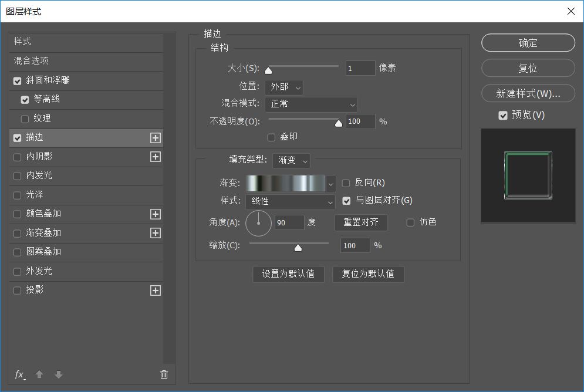Select 混合选项 in the styles list

[x=31, y=61]
